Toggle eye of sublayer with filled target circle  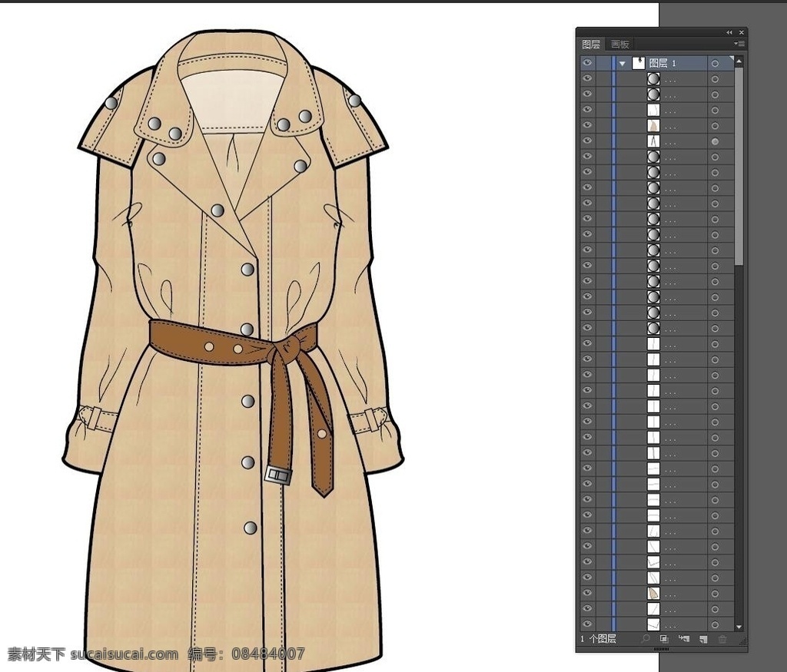pyautogui.click(x=587, y=141)
